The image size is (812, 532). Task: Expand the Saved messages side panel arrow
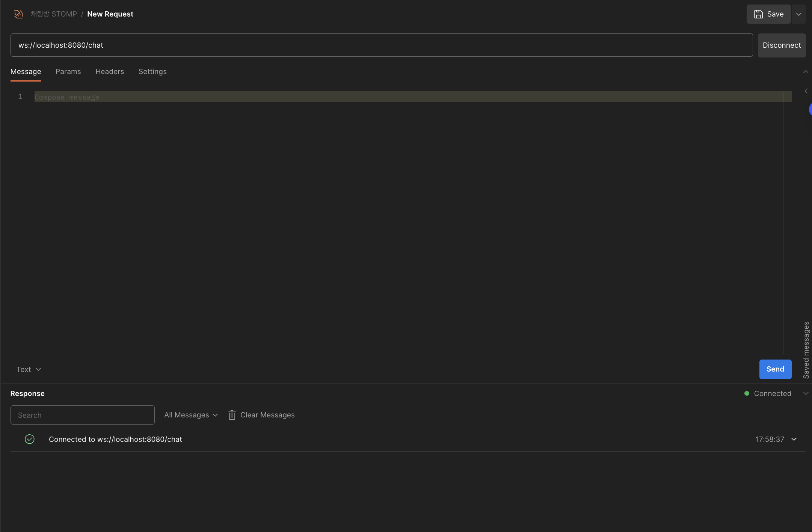tap(806, 91)
